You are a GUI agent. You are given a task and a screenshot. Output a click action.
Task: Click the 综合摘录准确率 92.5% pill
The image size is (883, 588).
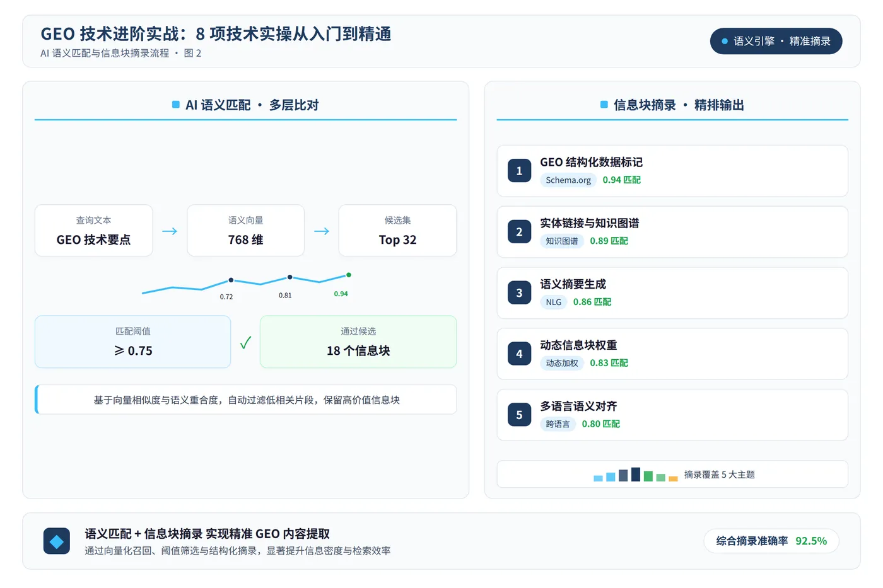coord(771,541)
